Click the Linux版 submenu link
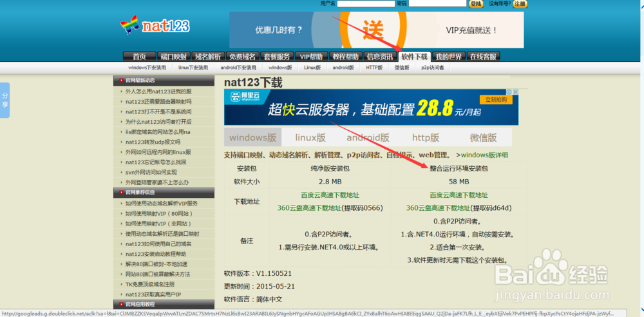644x317 pixels. [x=312, y=68]
